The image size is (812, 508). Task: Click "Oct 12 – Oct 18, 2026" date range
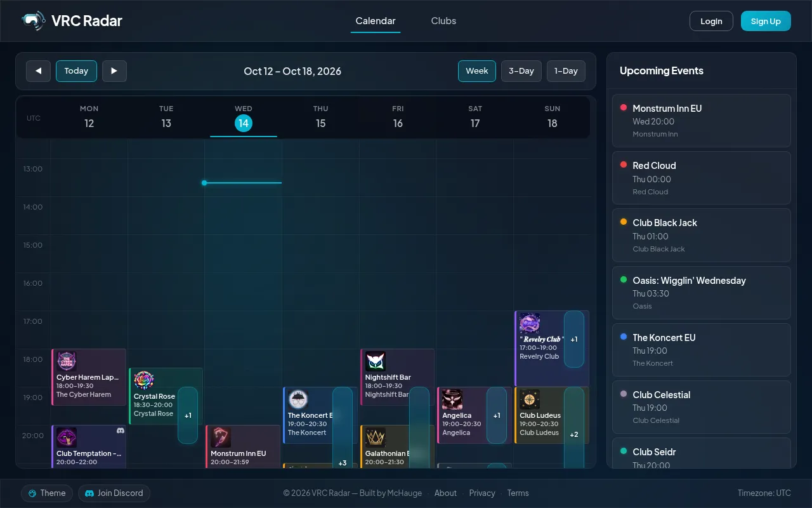(292, 71)
